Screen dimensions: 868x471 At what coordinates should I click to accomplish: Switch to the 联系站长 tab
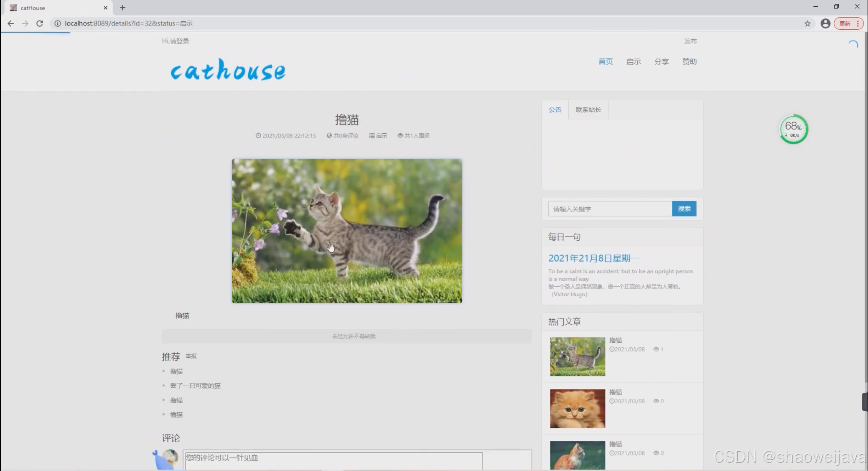[x=588, y=109]
